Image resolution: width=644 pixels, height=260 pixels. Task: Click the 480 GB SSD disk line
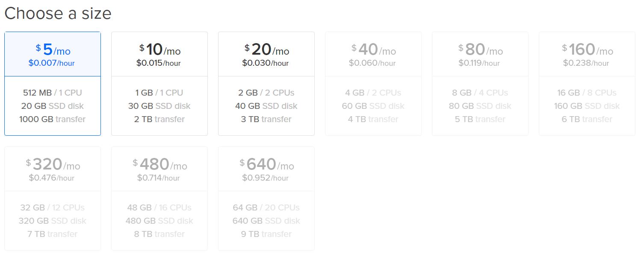point(159,221)
